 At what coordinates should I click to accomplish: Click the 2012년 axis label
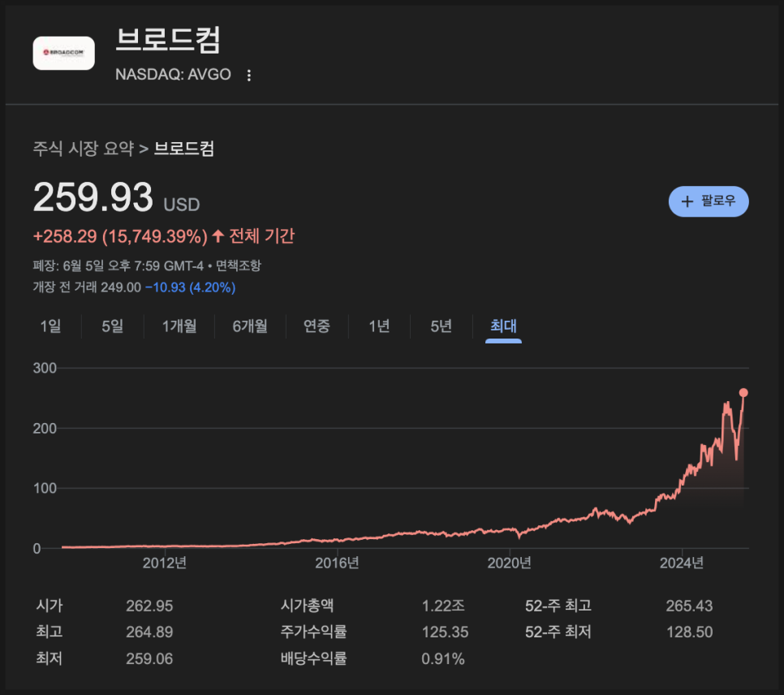click(x=165, y=563)
